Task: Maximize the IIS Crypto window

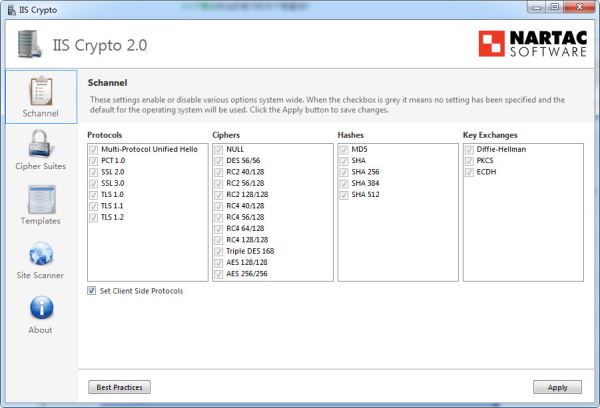Action: click(554, 7)
